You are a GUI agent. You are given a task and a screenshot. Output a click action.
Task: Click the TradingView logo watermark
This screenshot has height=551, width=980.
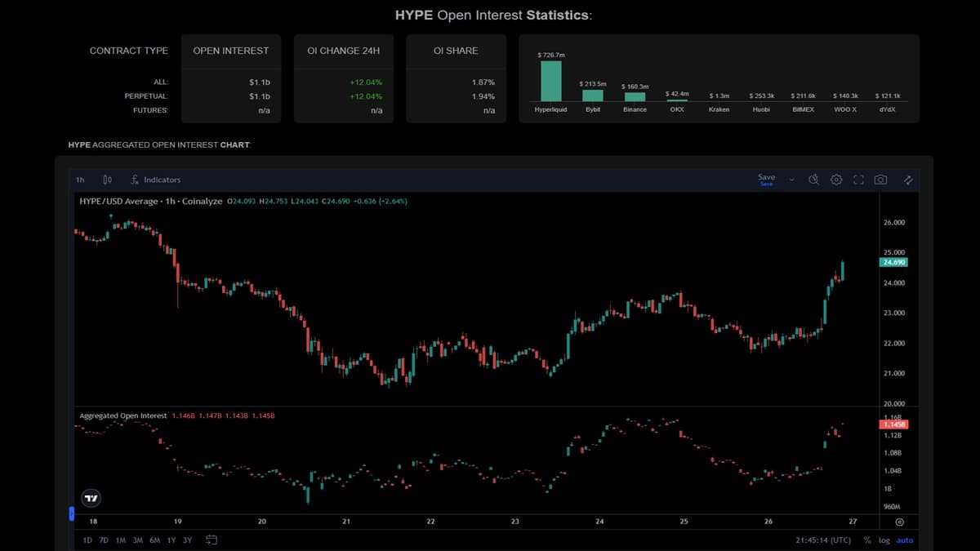click(x=91, y=497)
